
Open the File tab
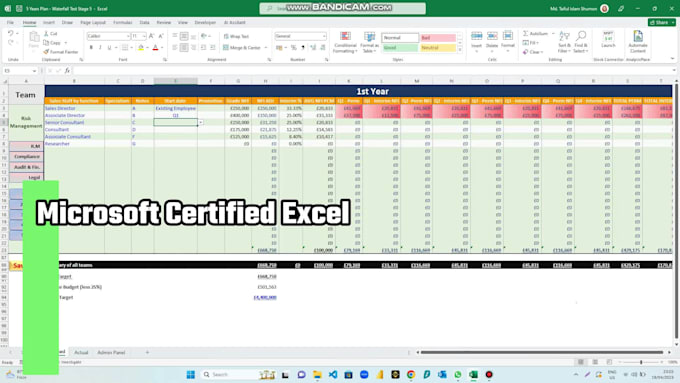(x=10, y=23)
